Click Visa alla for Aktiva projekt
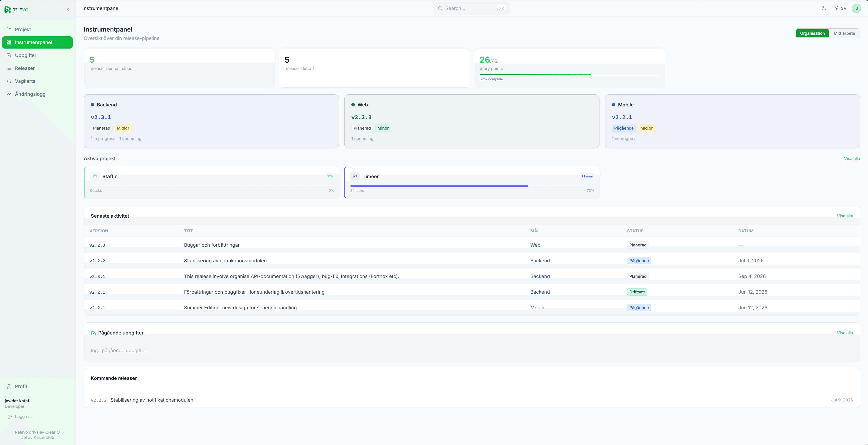868x445 pixels. click(x=852, y=159)
